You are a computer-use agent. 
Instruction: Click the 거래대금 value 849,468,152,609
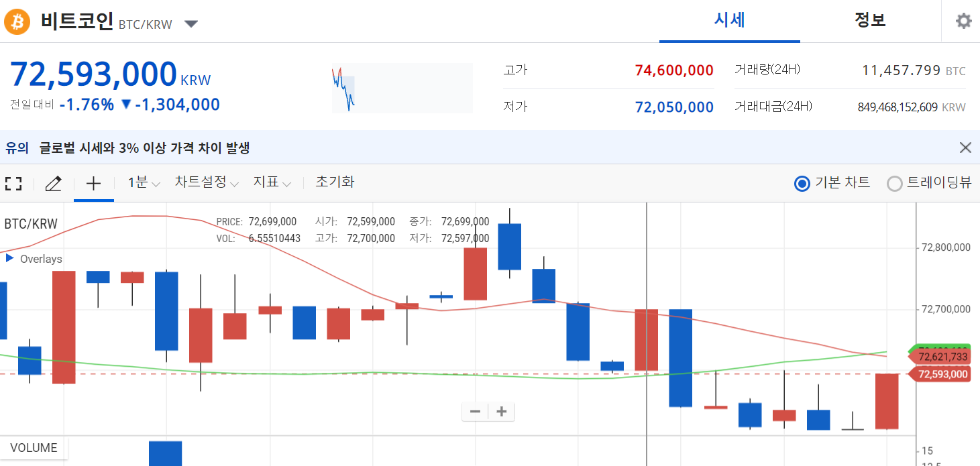[x=897, y=107]
